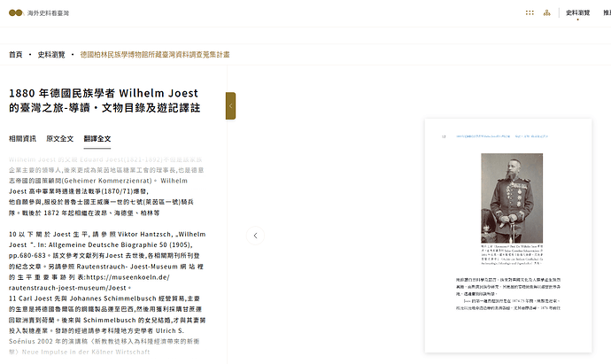Viewport: 611px width, 364px height.
Task: Open the grid view icon in header
Action: click(530, 13)
